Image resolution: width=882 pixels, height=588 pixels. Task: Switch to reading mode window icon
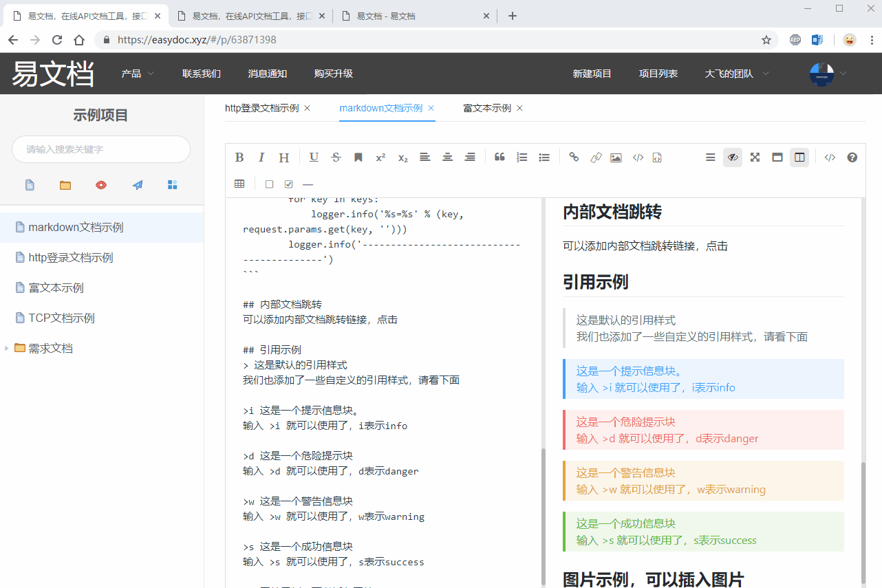click(777, 157)
